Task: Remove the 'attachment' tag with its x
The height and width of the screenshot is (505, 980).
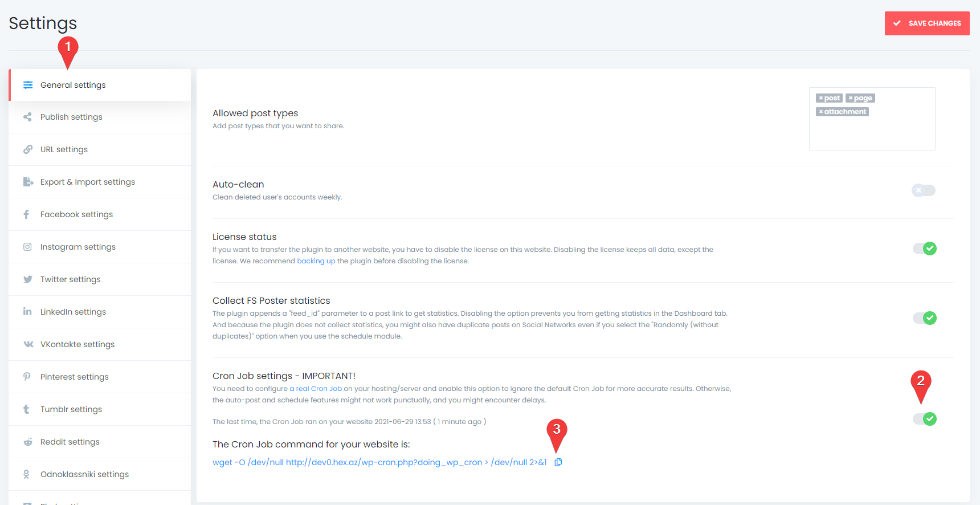Action: pos(820,112)
